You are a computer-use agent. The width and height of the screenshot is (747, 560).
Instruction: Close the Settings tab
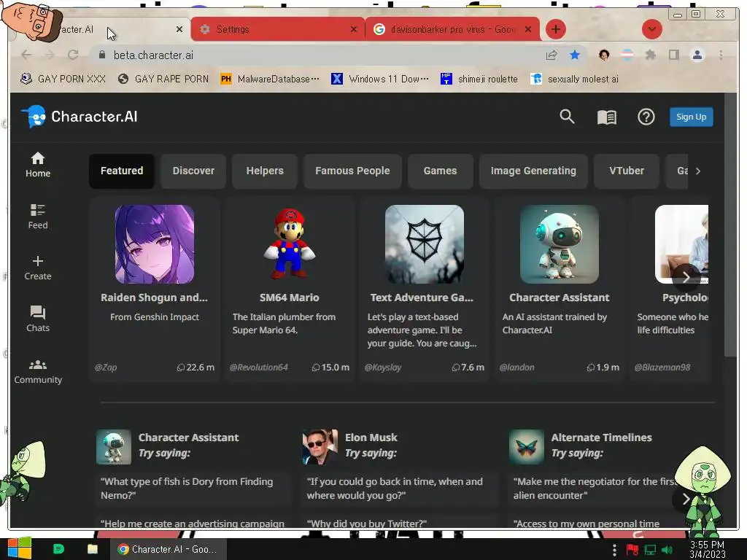tap(354, 29)
